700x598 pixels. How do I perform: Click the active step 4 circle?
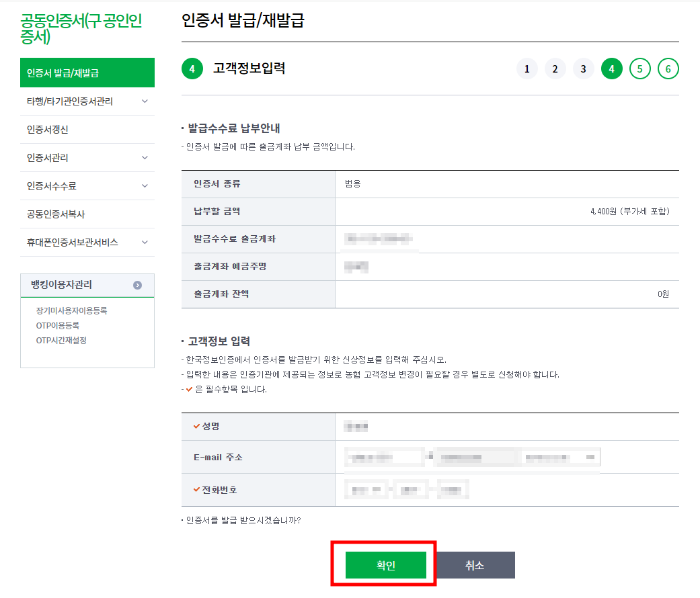(612, 69)
